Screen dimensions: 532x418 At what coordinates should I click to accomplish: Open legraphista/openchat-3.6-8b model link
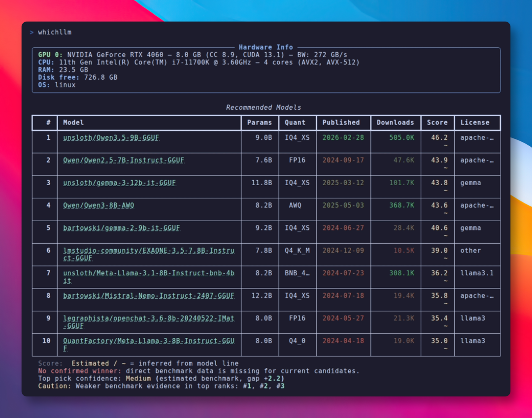coord(149,322)
